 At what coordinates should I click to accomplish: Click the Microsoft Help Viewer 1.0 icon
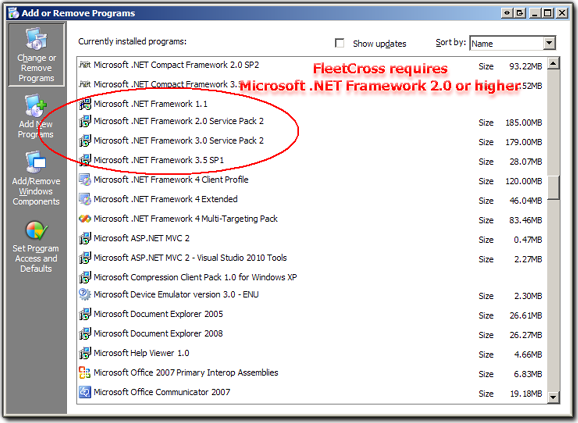85,353
